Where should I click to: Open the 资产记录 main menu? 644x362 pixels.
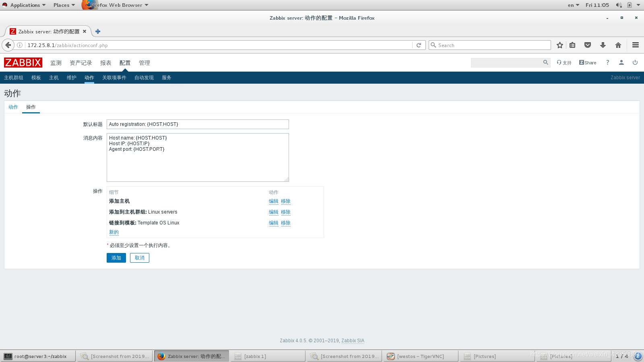coord(81,63)
